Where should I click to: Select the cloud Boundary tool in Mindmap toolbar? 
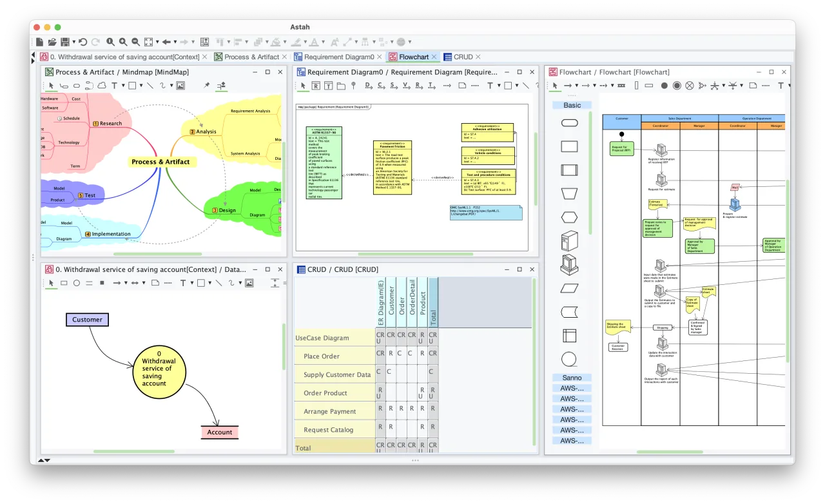101,85
